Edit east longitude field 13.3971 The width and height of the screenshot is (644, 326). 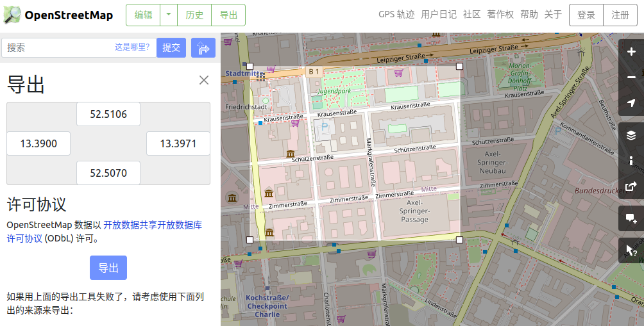[x=178, y=143]
